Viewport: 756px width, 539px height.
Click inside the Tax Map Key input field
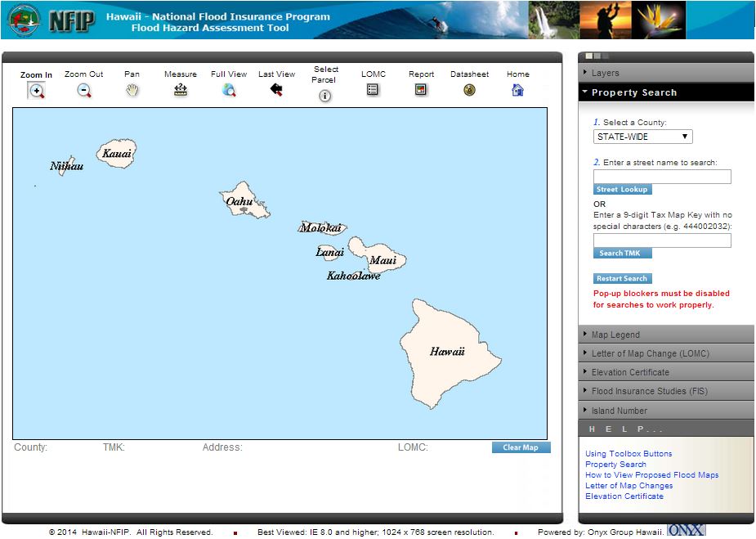click(661, 240)
